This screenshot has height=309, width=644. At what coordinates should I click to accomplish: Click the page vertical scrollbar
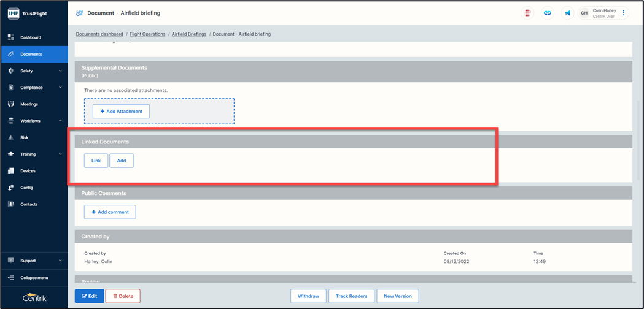637,140
